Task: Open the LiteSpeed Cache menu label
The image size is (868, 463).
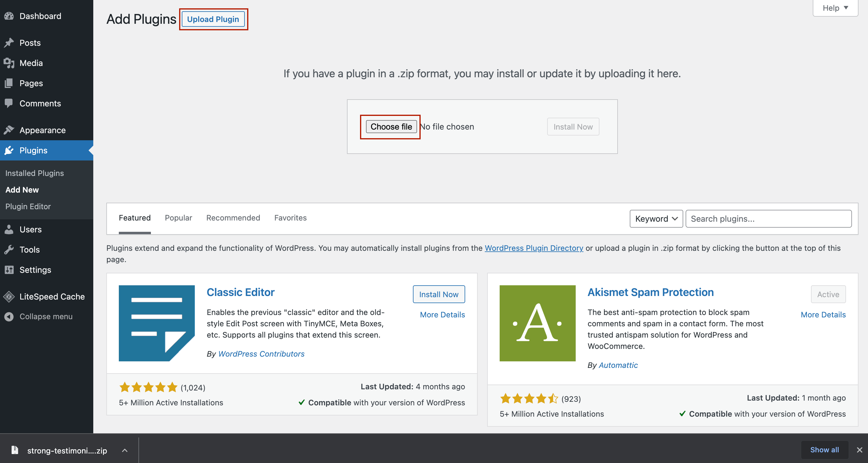Action: 52,297
